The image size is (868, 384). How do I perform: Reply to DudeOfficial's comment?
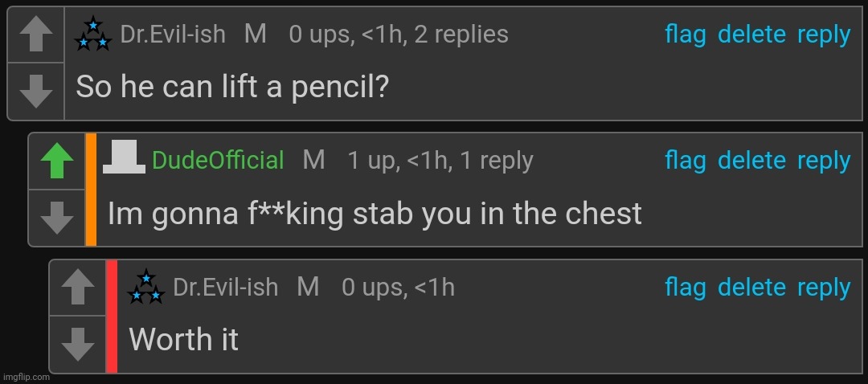pos(824,162)
